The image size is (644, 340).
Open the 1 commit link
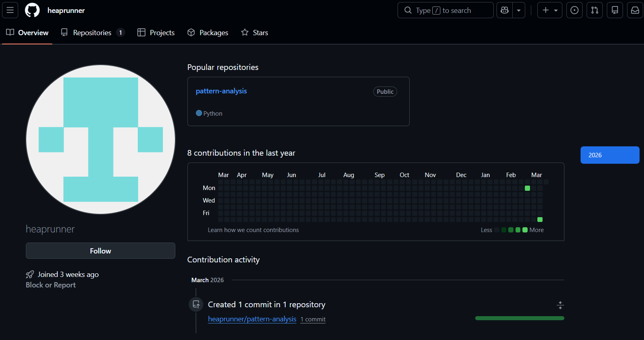[x=313, y=319]
